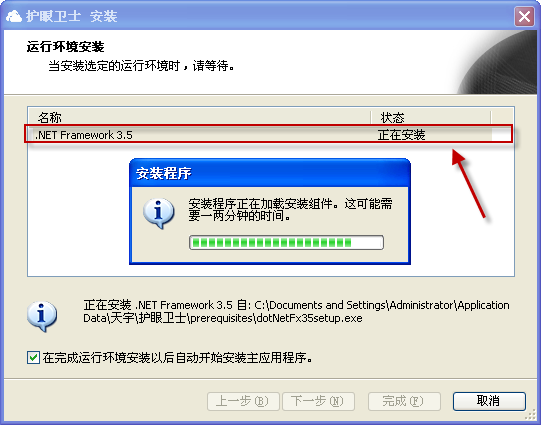Click the red arrow annotation

point(469,184)
